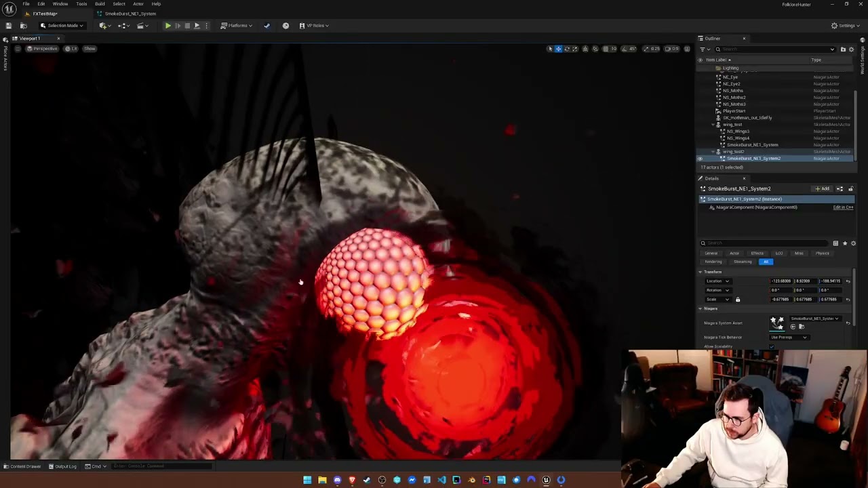The width and height of the screenshot is (868, 488).
Task: Click the round clock icon in toolbar
Action: (x=285, y=26)
